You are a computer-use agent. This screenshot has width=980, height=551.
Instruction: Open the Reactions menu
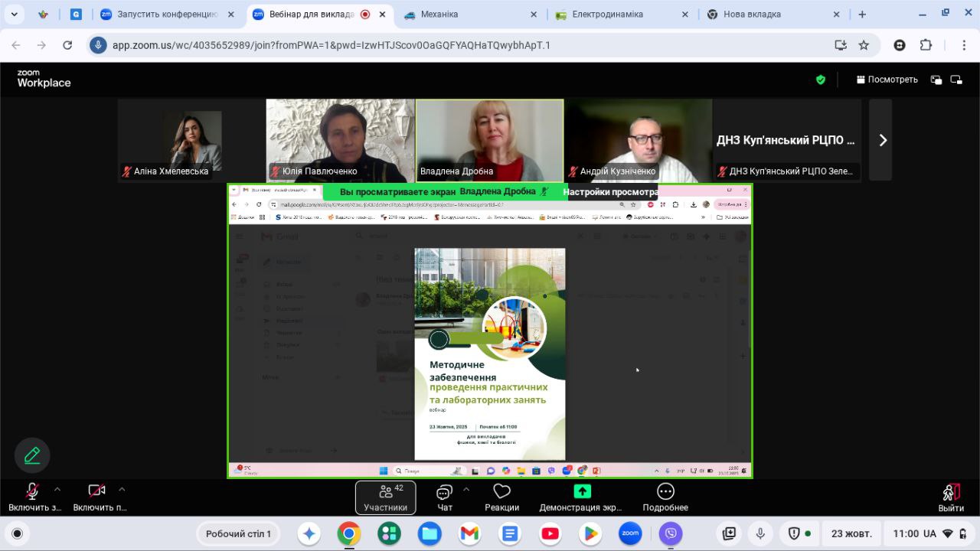[501, 497]
